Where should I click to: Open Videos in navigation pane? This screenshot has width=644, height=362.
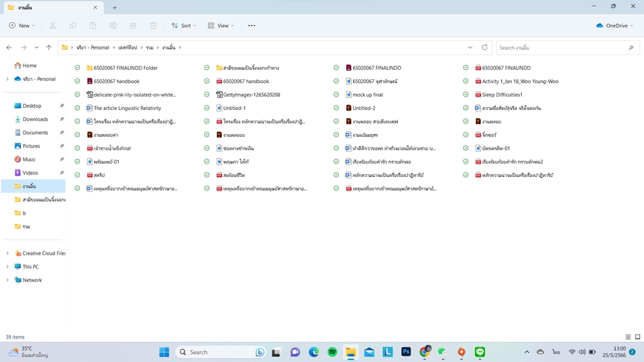(30, 173)
